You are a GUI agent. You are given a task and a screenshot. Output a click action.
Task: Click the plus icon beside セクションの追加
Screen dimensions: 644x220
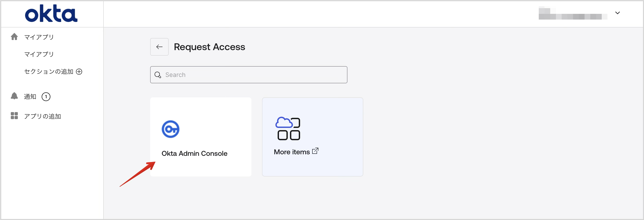(79, 71)
